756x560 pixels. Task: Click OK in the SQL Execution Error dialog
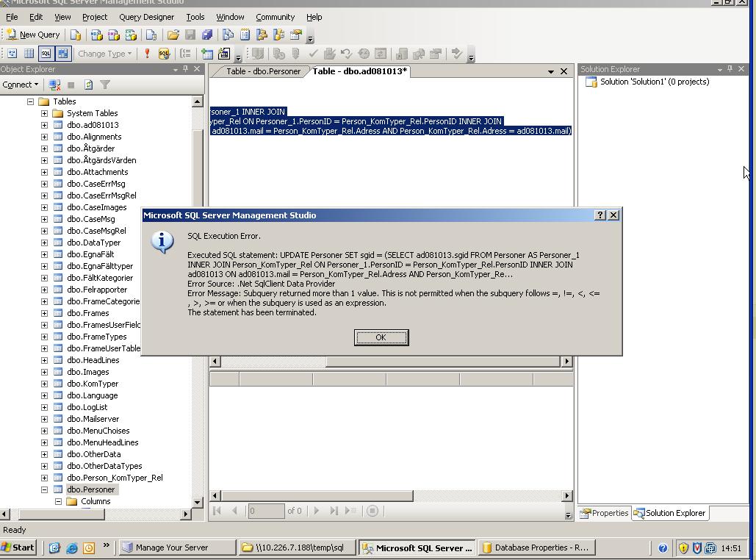coord(381,337)
